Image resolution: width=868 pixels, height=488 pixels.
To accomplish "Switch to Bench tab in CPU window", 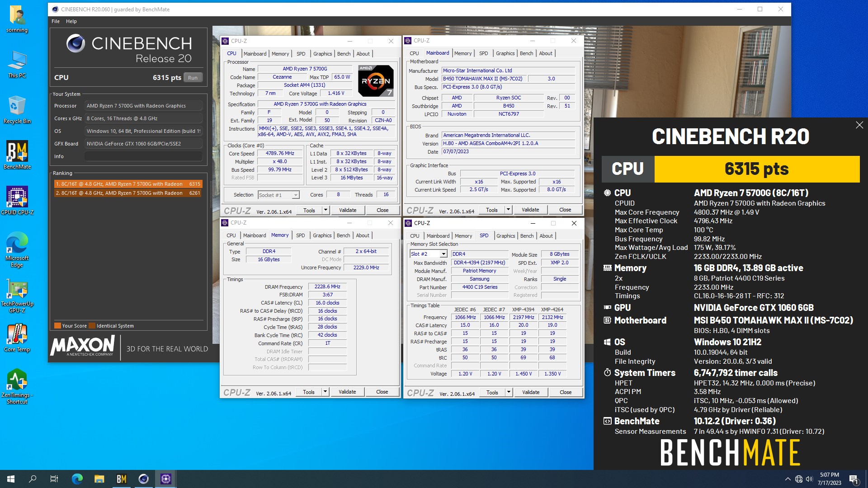I will tap(344, 54).
